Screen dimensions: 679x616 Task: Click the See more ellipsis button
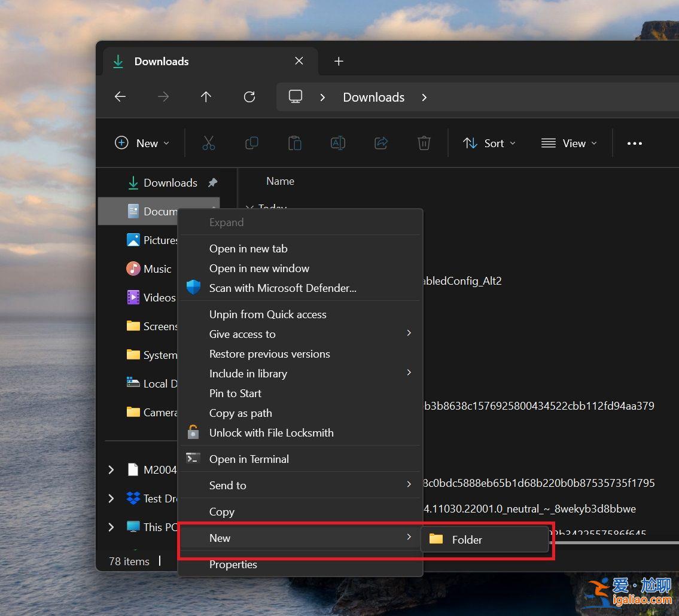pos(635,143)
